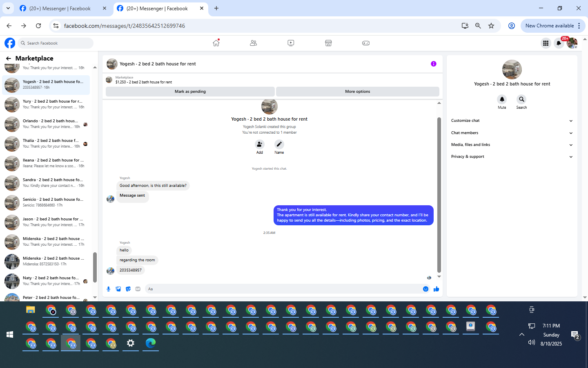Open chat with Ileana
This screenshot has width=588, height=368.
pos(46,164)
